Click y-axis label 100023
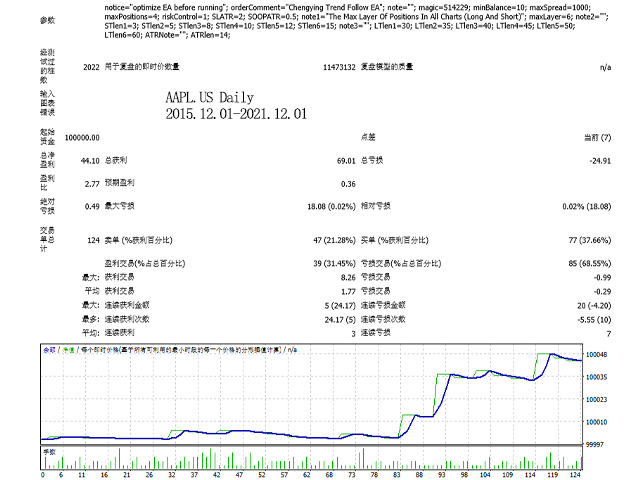Image resolution: width=640 pixels, height=480 pixels. 596,400
